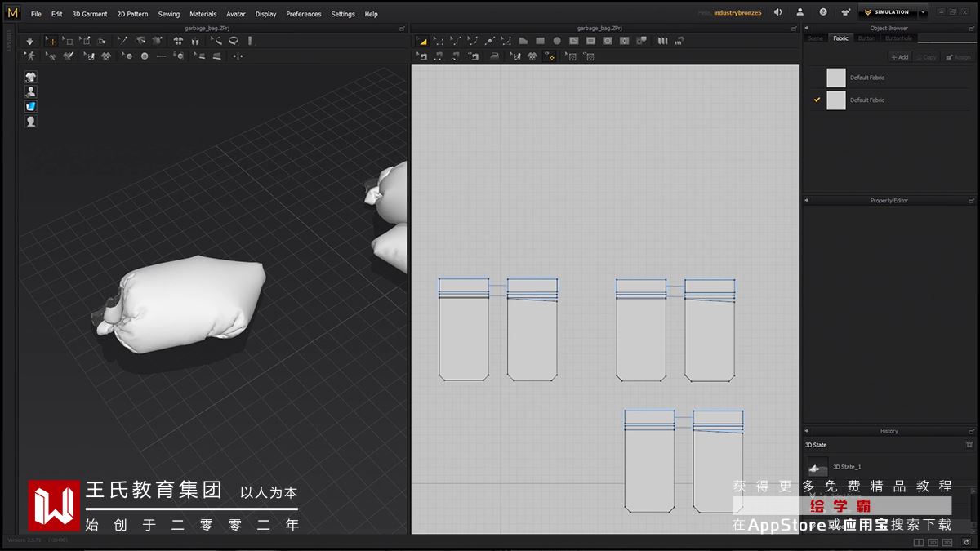Select the walking avatar motion tool
The width and height of the screenshot is (980, 551).
30,56
